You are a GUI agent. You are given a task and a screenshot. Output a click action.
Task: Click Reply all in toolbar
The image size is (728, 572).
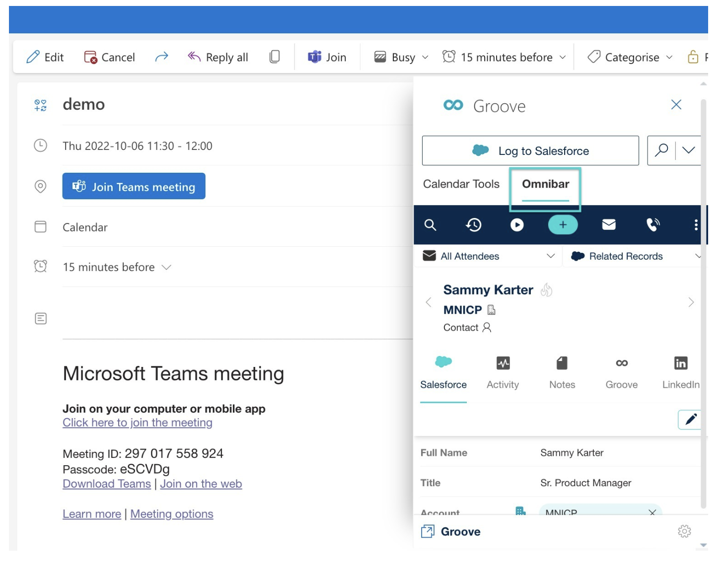tap(218, 57)
